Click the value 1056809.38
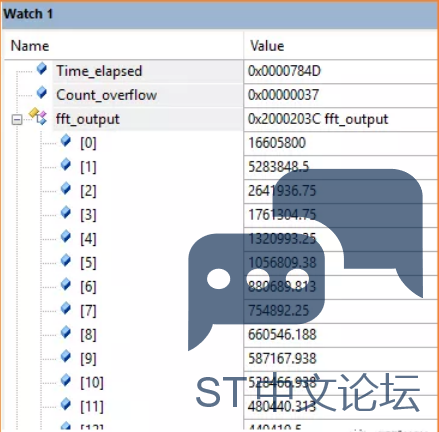 [282, 263]
